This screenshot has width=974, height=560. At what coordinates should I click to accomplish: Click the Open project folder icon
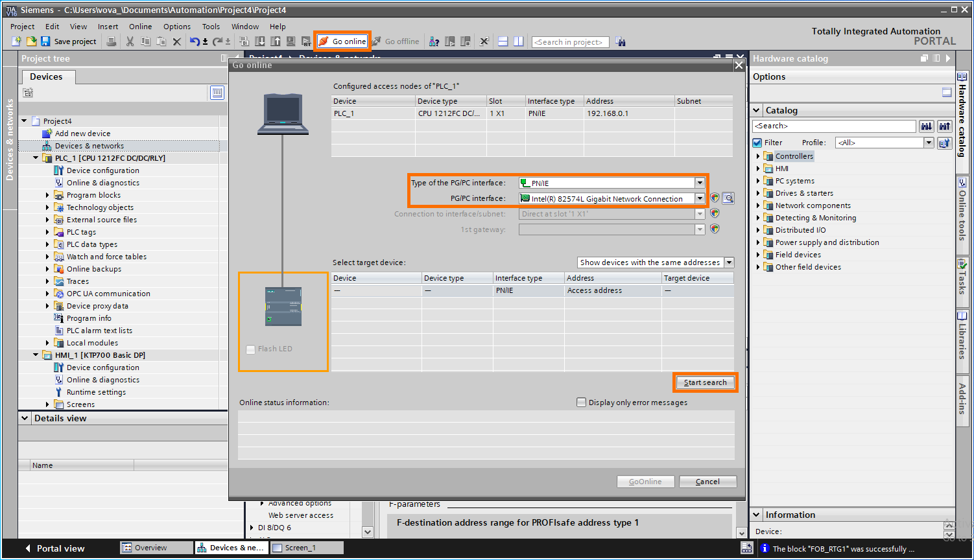(31, 41)
